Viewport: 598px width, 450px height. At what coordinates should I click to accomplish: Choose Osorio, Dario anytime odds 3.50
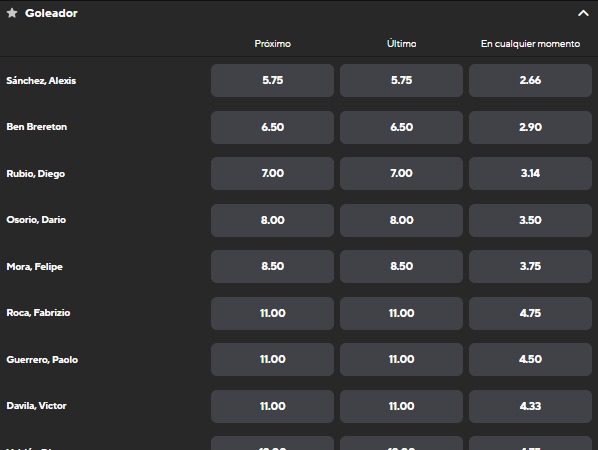530,220
